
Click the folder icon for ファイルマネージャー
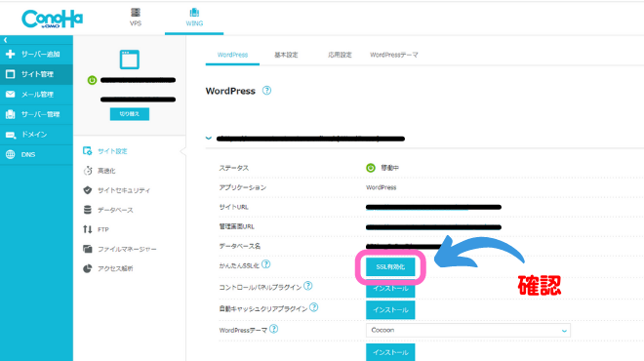click(88, 249)
